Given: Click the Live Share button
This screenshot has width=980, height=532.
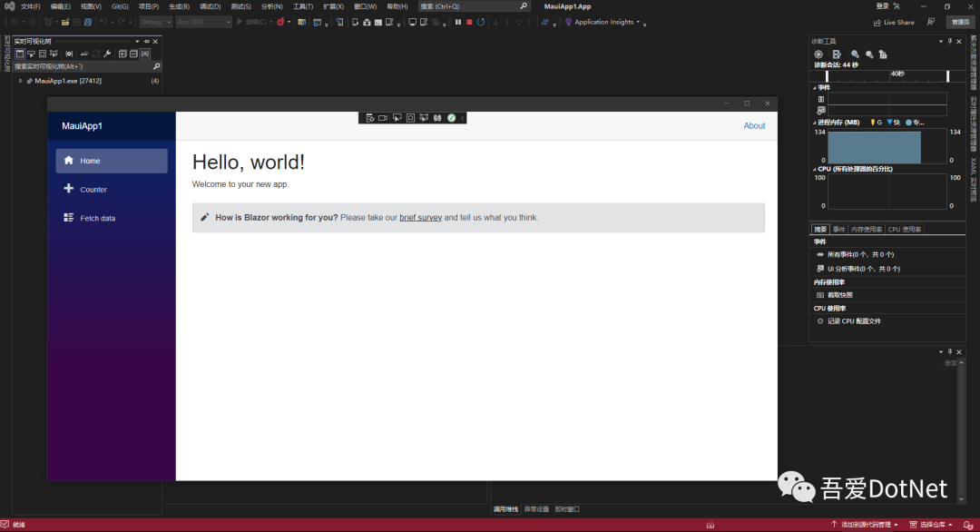Looking at the screenshot, I should click(x=894, y=22).
